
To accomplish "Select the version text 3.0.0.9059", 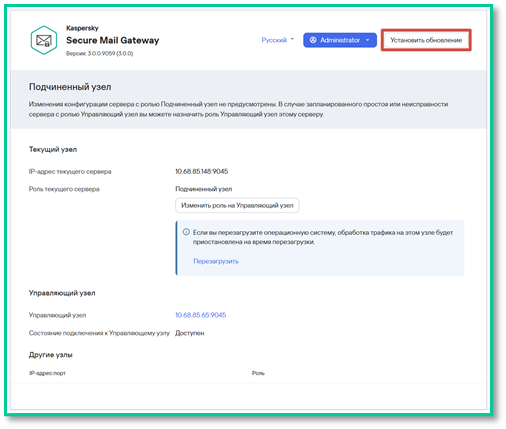I will 101,53.
